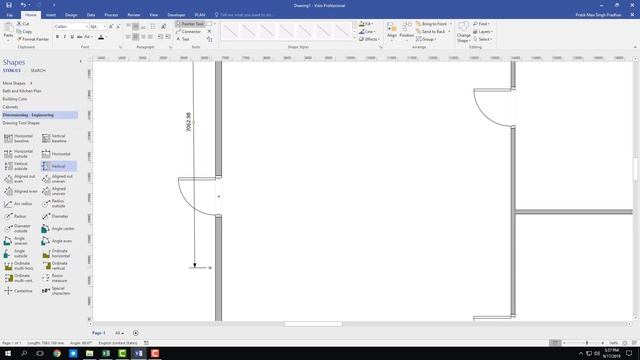Choose the Aligned out even shape
Image resolution: width=640 pixels, height=360 pixels.
[19, 179]
